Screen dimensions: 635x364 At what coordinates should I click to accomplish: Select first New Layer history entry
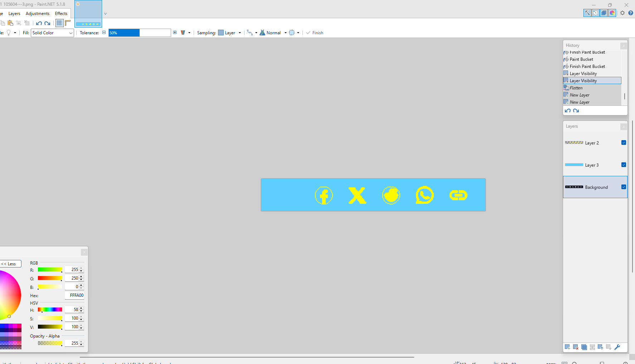(592, 95)
